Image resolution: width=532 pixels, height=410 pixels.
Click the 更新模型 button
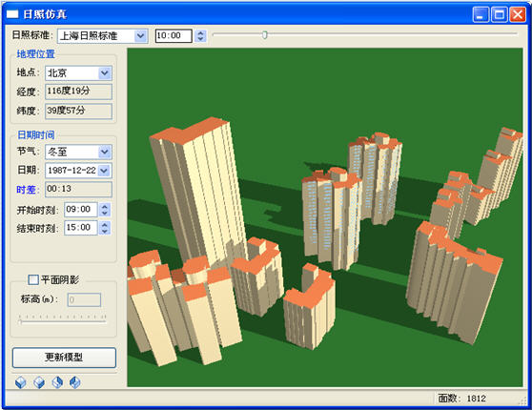[x=64, y=358]
